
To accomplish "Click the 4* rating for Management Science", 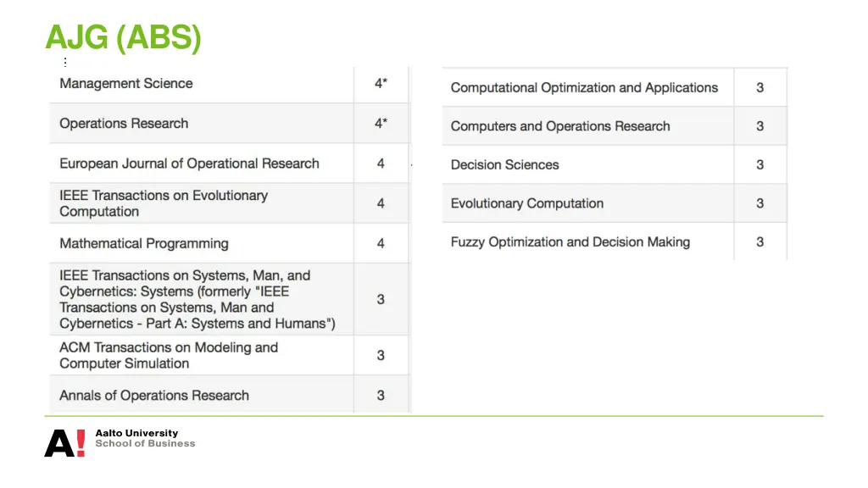I will [381, 84].
